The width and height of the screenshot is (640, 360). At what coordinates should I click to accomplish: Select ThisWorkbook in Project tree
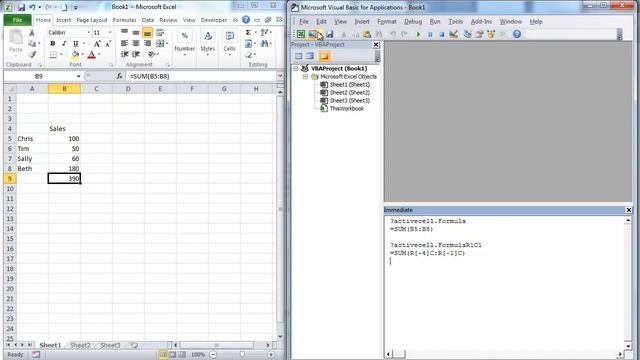[x=347, y=109]
